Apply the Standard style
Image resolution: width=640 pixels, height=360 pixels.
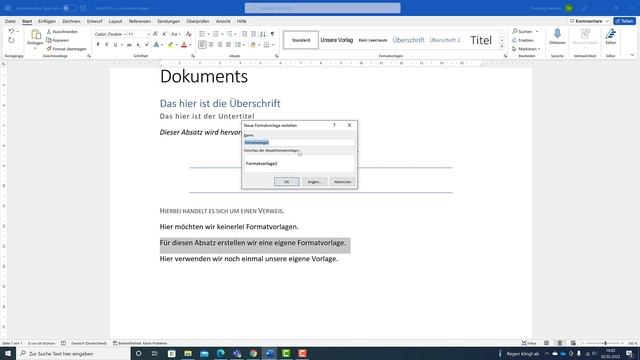coord(301,40)
